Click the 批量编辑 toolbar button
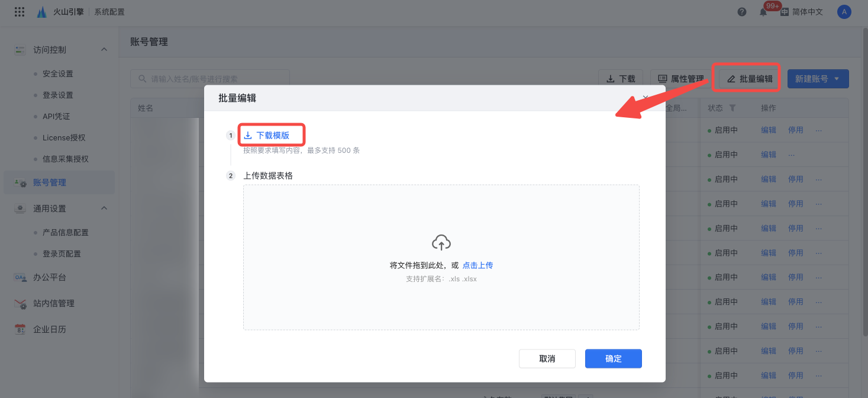The height and width of the screenshot is (398, 868). (750, 79)
